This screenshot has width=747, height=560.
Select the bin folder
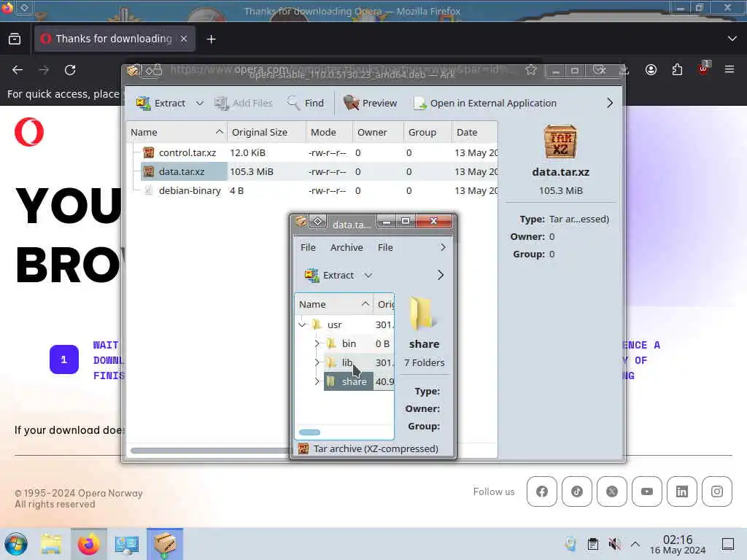tap(349, 344)
